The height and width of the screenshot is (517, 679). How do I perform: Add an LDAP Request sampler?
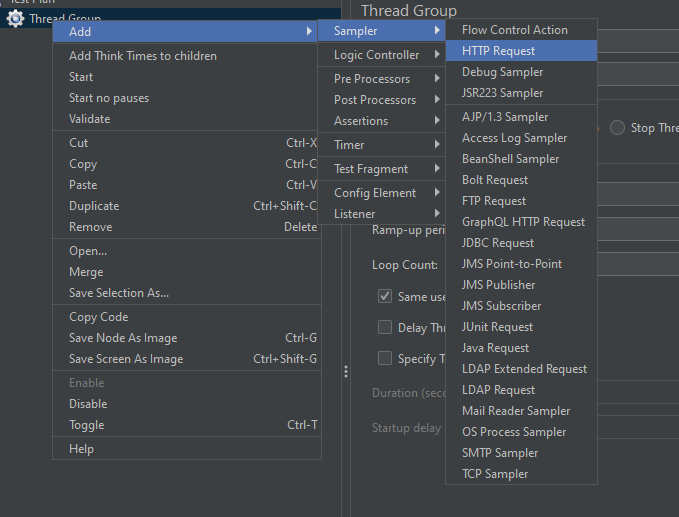(x=521, y=390)
